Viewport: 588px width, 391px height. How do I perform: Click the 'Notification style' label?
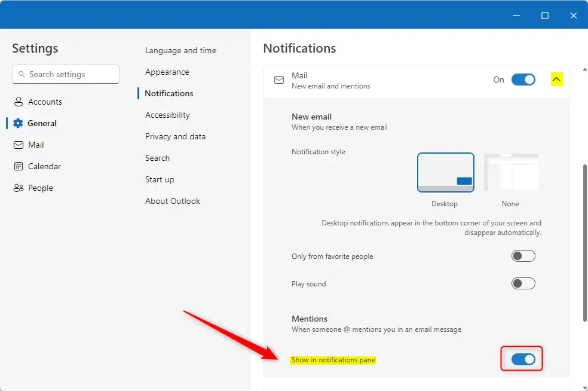318,152
